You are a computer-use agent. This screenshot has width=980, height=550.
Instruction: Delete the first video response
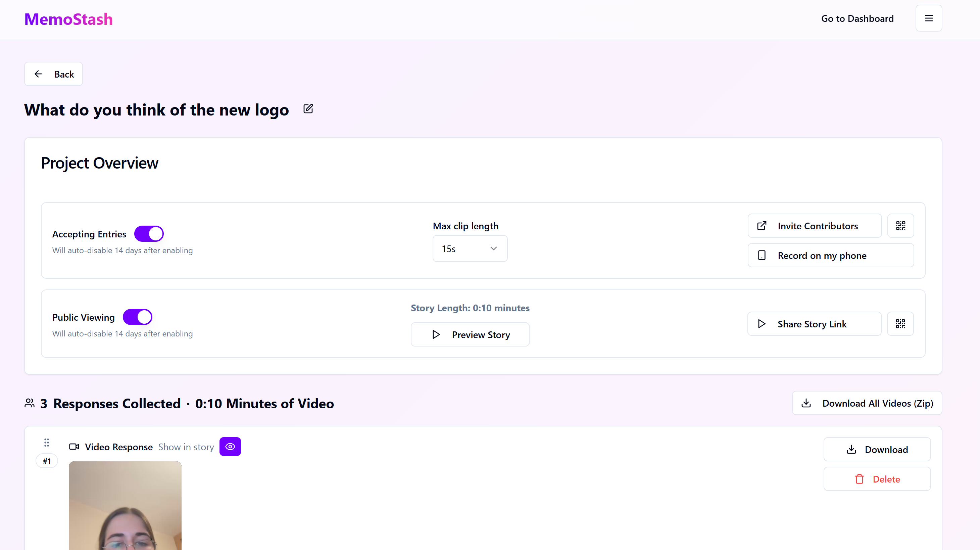(x=877, y=479)
